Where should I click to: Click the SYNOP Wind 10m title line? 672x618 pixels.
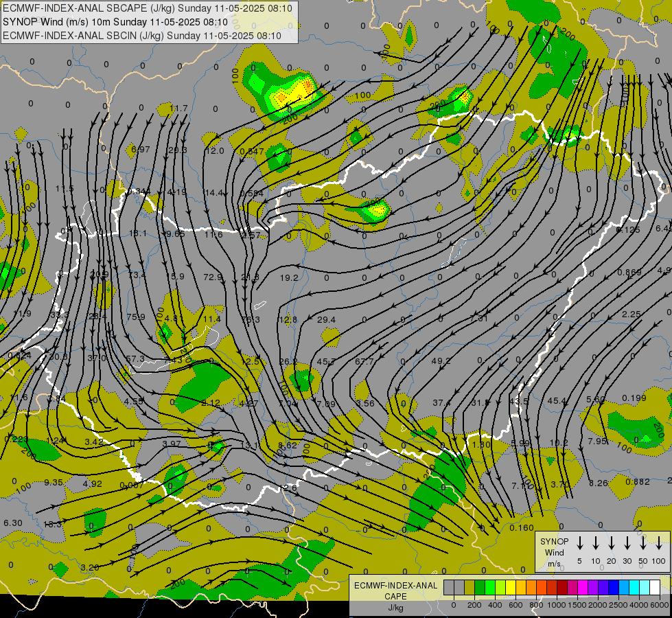115,22
